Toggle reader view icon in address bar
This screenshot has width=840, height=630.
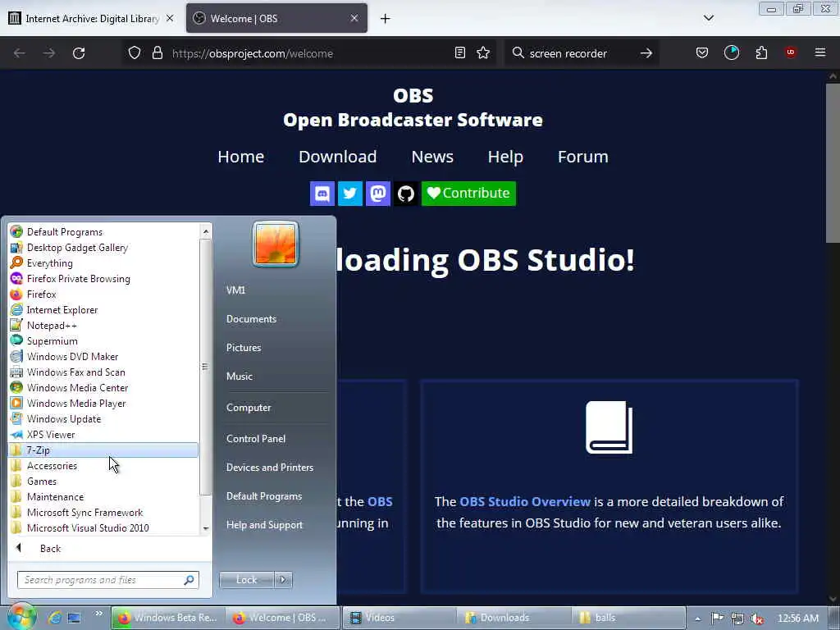tap(459, 53)
